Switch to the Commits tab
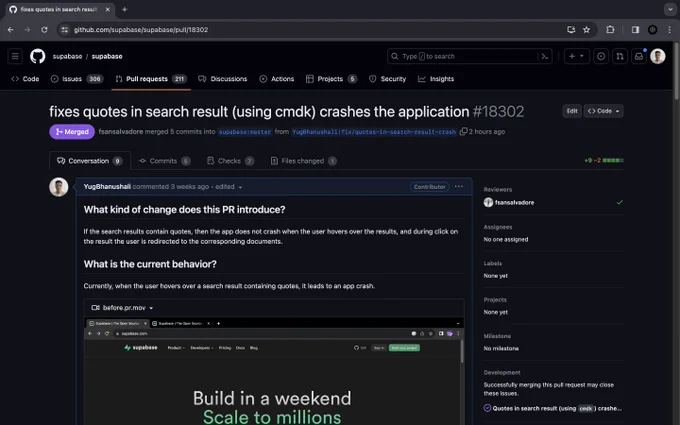This screenshot has height=425, width=680. [164, 161]
